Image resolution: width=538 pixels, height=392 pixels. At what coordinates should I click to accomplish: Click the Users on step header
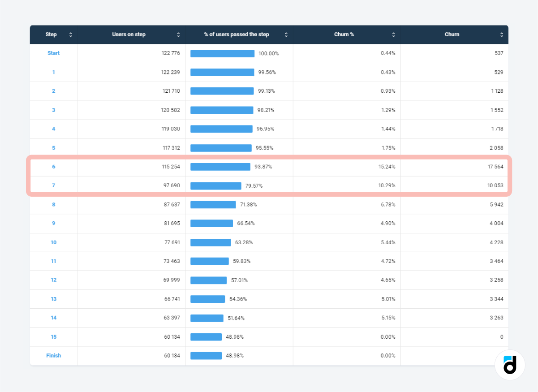point(129,34)
